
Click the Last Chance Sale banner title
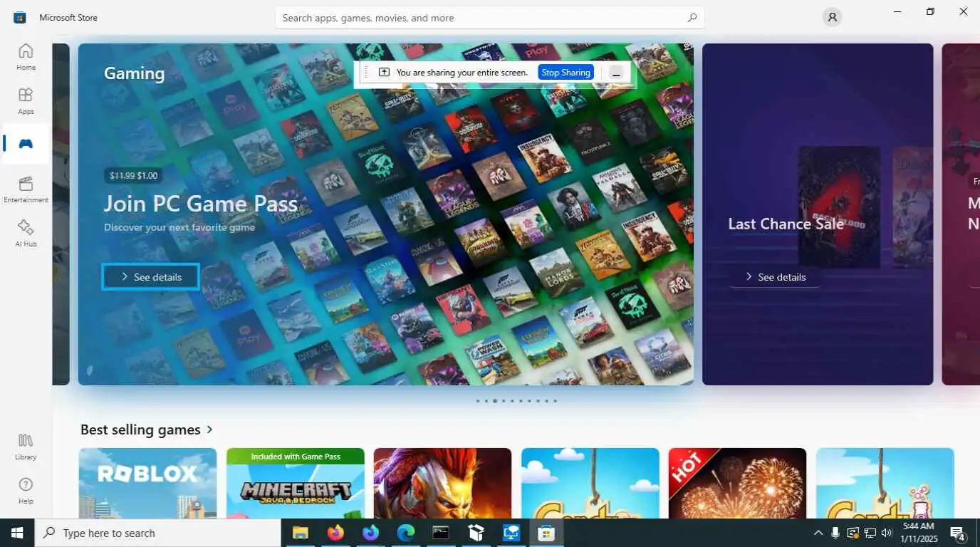786,224
